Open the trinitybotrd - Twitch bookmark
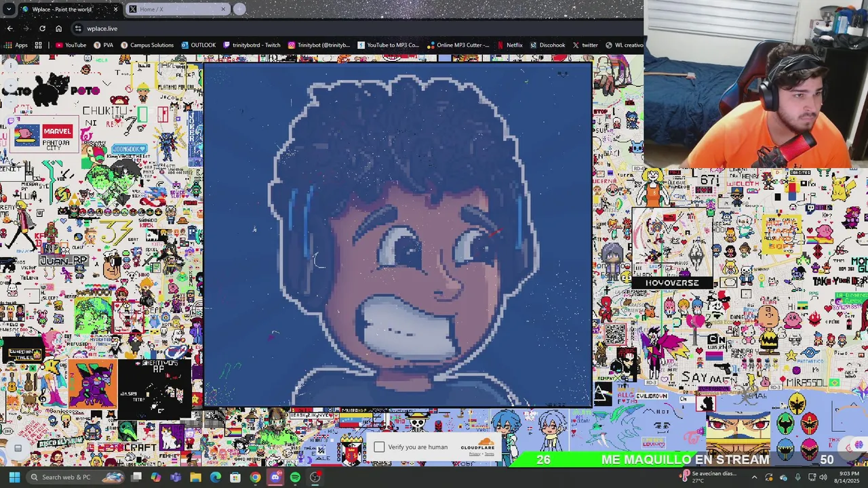868x488 pixels. click(251, 45)
